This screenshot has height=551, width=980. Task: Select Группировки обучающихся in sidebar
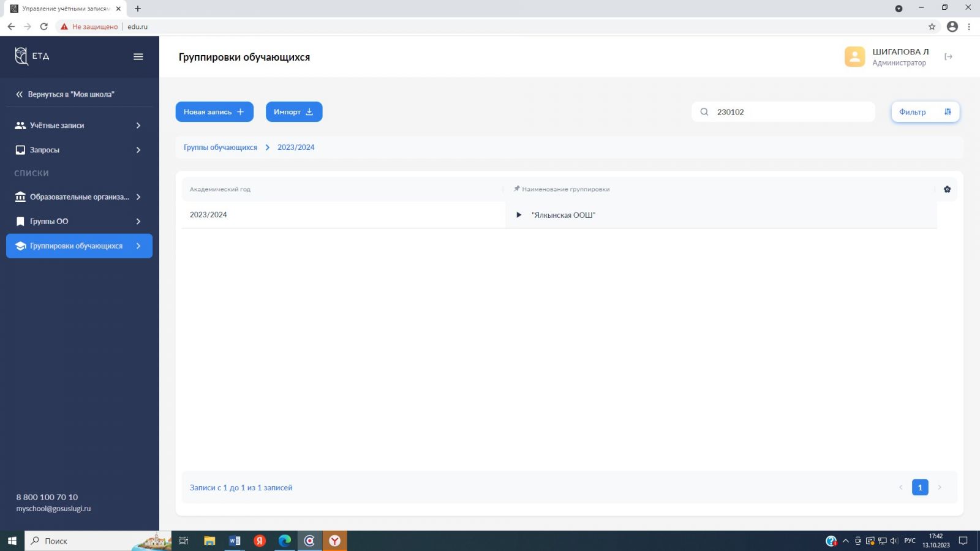click(79, 246)
